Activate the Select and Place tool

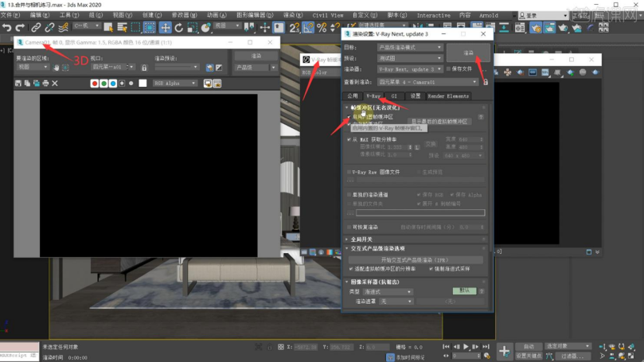(205, 28)
